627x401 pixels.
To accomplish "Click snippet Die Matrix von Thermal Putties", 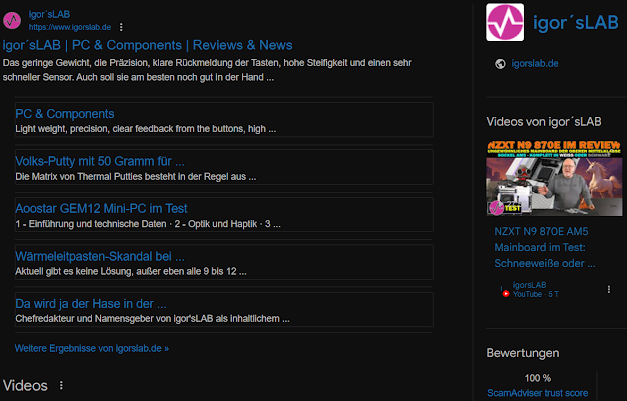I will [136, 176].
